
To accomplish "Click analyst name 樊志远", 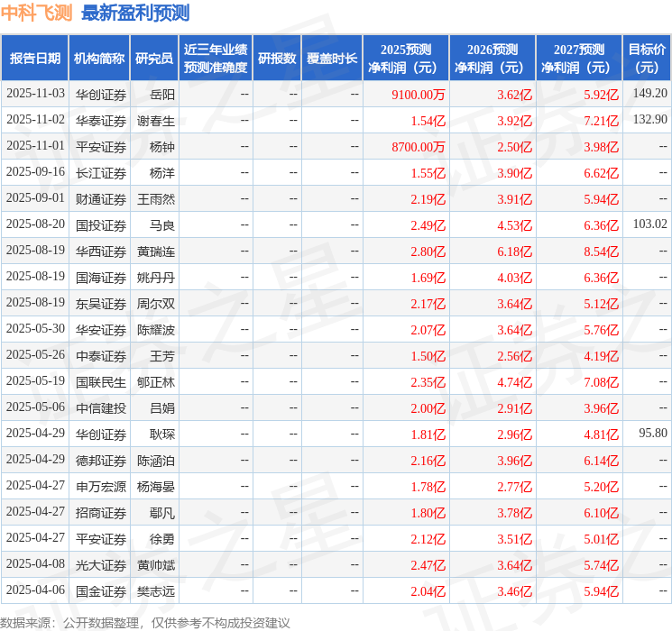I will tap(156, 591).
